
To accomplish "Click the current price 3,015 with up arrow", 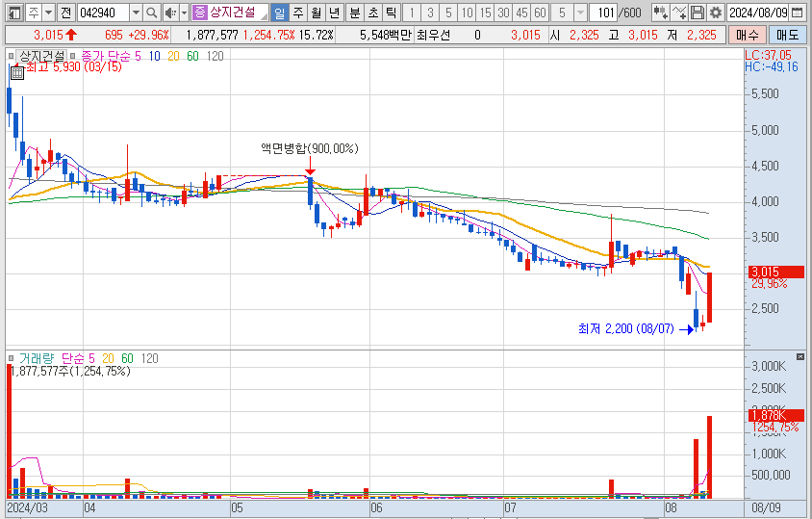I will (x=55, y=36).
